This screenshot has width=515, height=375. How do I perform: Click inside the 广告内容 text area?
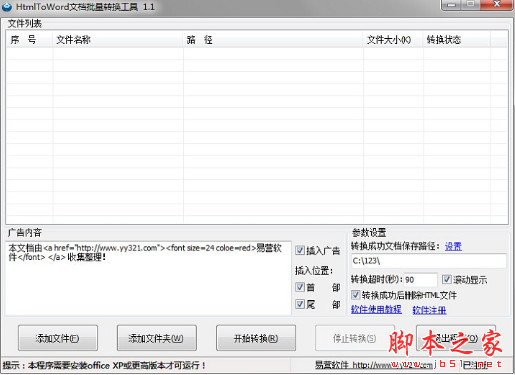148,278
